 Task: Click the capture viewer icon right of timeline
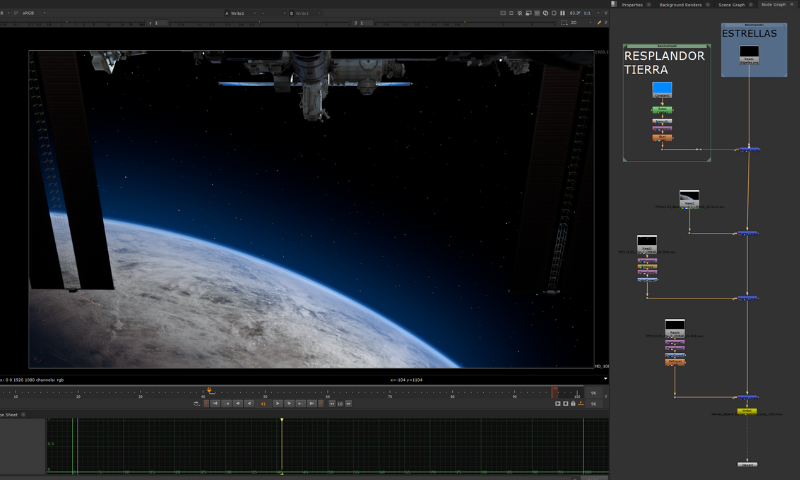565,403
